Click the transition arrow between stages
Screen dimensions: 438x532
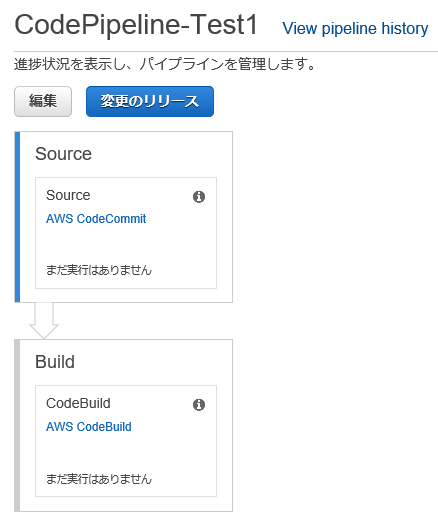(44, 321)
